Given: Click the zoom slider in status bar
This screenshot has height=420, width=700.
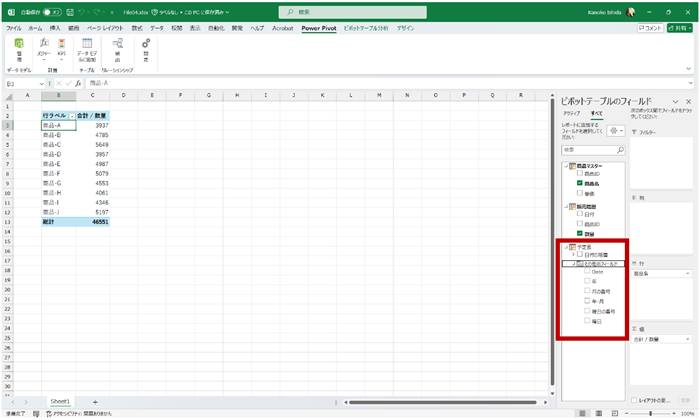Looking at the screenshot, I should coord(650,413).
